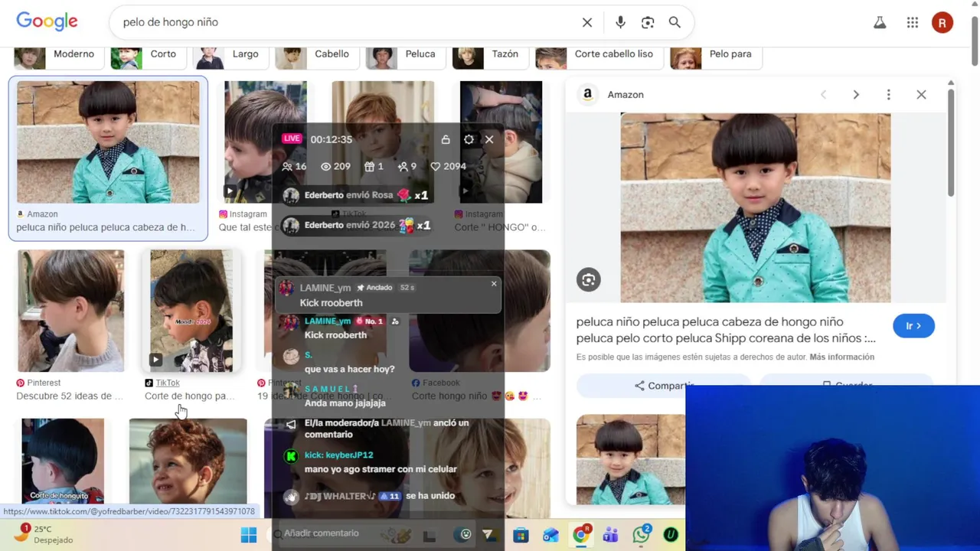Image resolution: width=980 pixels, height=551 pixels.
Task: Open the selected Amazon boy thumbnail
Action: (x=108, y=142)
